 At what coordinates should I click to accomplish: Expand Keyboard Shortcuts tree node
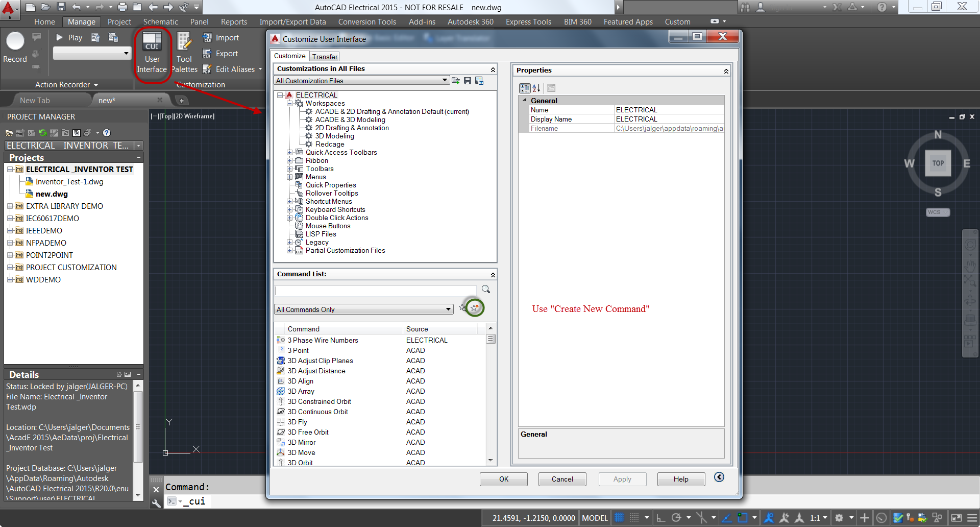point(289,209)
